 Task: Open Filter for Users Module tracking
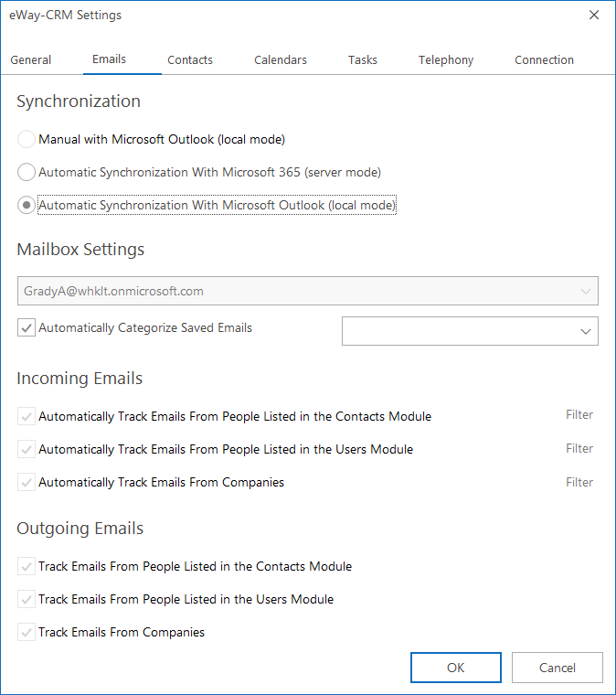pyautogui.click(x=579, y=449)
